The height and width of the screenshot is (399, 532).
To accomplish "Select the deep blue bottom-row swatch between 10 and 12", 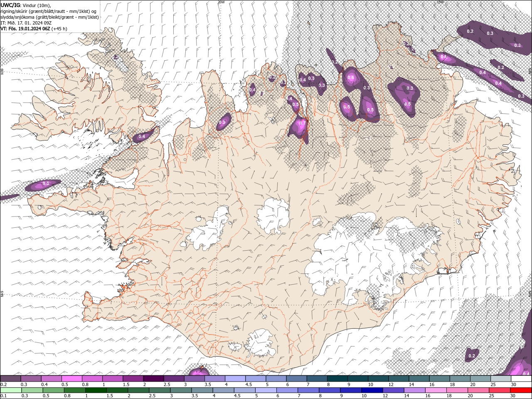I will click(x=371, y=390).
